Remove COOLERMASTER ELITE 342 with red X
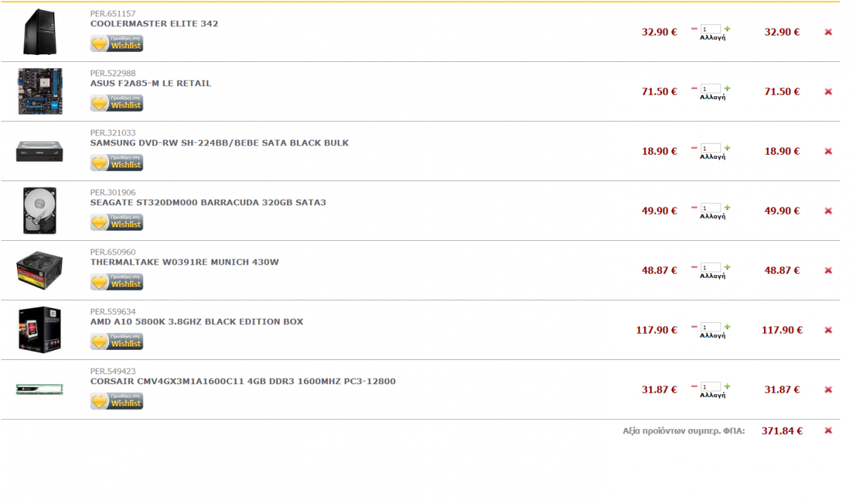The height and width of the screenshot is (504, 856). click(828, 32)
